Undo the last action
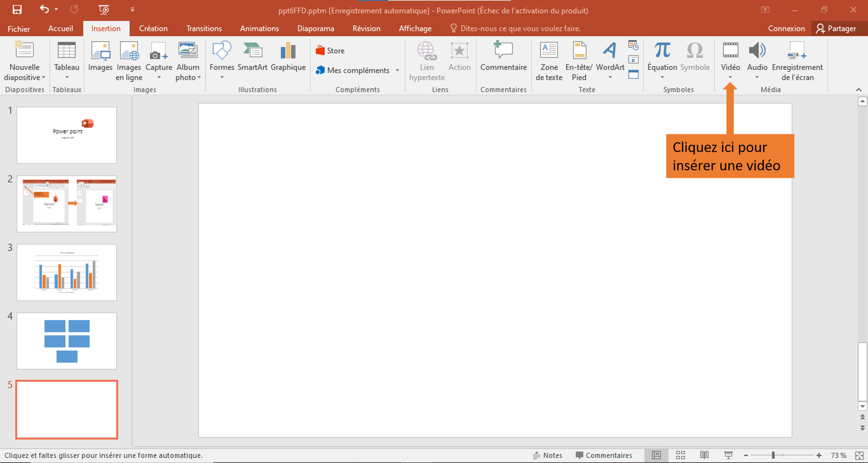868x463 pixels. [x=44, y=9]
